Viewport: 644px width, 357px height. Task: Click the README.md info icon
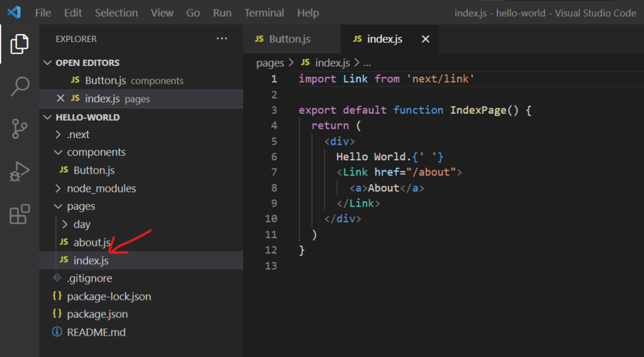click(57, 332)
